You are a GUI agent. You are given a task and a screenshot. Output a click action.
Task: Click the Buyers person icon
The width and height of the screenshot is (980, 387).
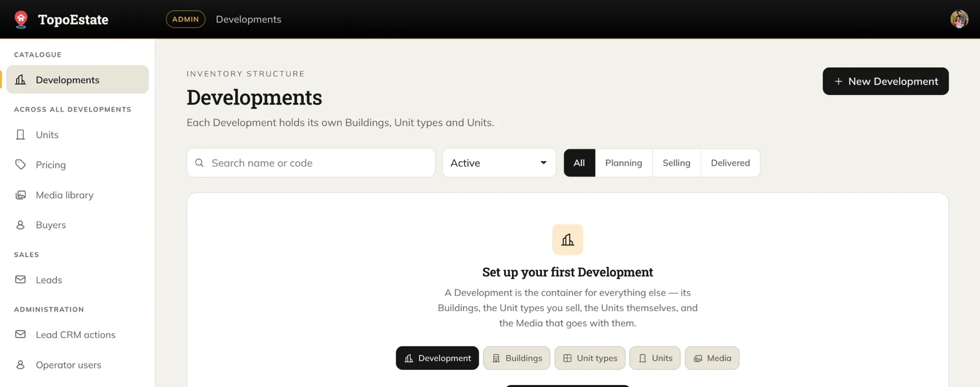click(x=20, y=225)
